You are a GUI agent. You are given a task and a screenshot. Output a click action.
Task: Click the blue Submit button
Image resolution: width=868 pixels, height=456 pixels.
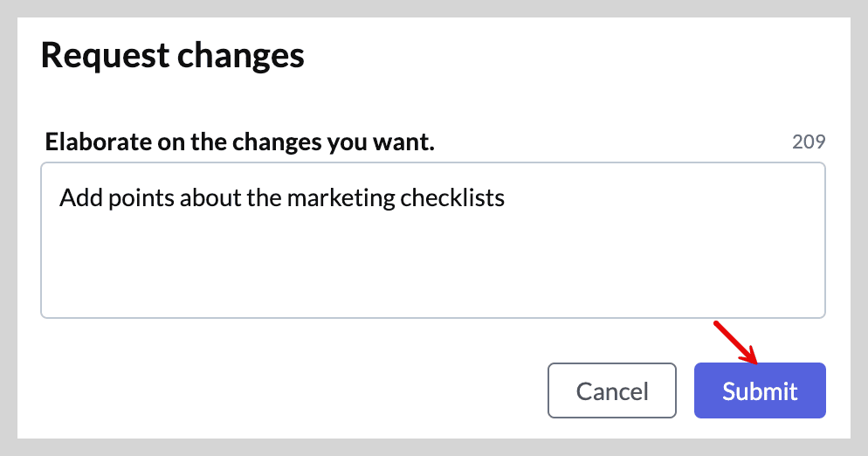(760, 390)
